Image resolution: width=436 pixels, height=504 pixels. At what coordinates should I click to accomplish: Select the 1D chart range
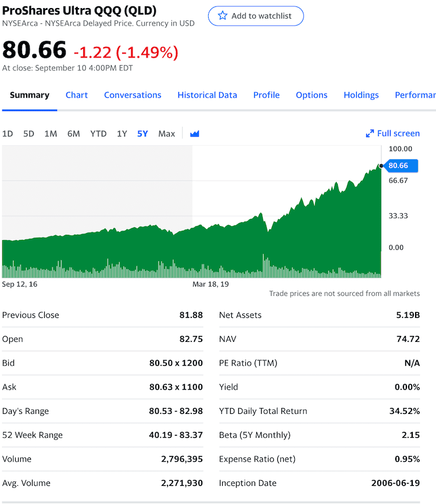pyautogui.click(x=8, y=133)
